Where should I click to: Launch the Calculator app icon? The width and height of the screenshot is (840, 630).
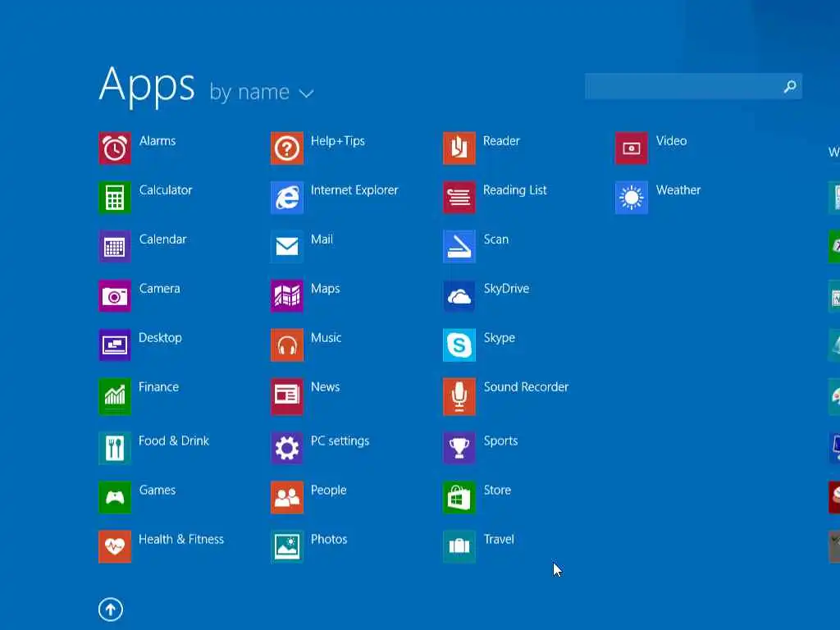click(x=115, y=197)
